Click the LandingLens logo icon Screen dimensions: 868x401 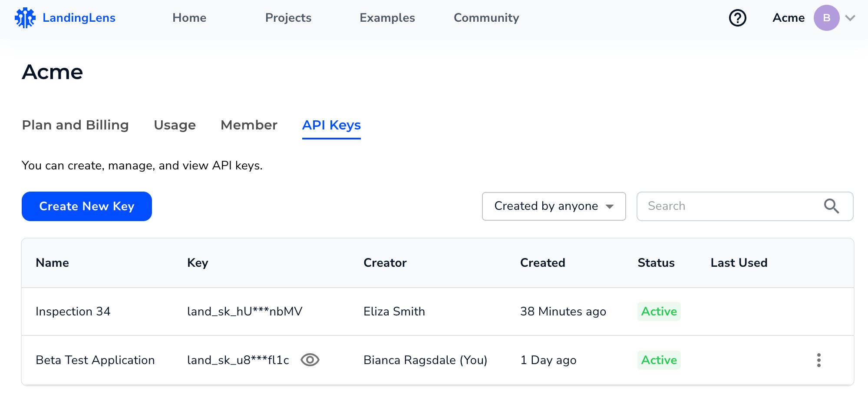(25, 18)
